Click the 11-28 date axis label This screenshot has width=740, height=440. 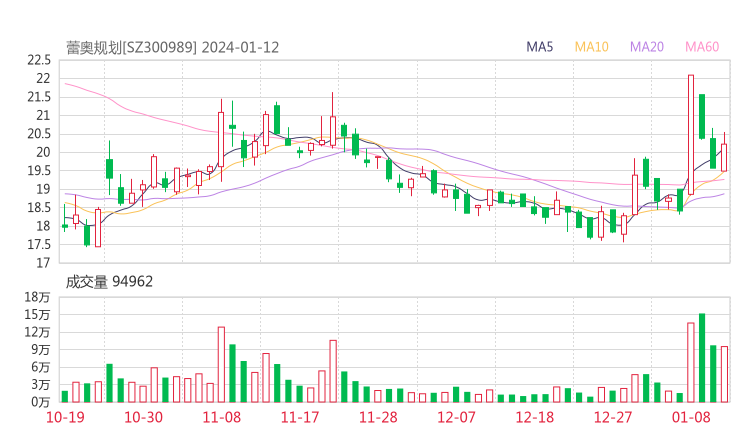click(378, 417)
